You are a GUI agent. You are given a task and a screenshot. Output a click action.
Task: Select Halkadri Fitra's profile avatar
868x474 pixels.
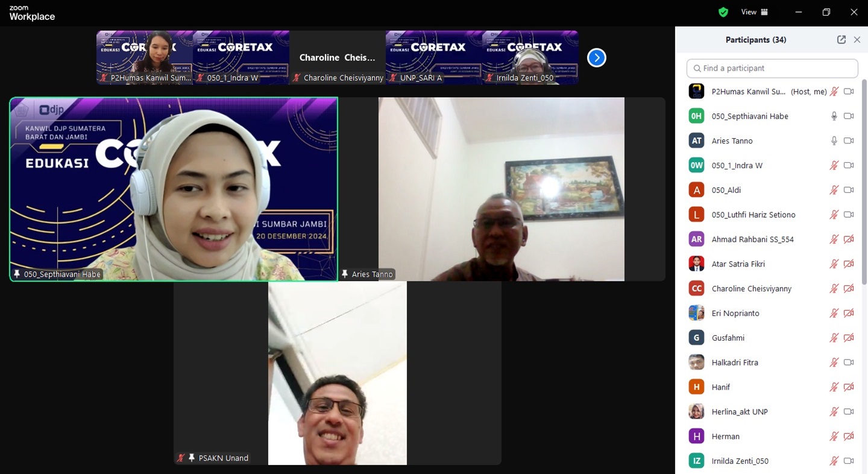click(696, 362)
